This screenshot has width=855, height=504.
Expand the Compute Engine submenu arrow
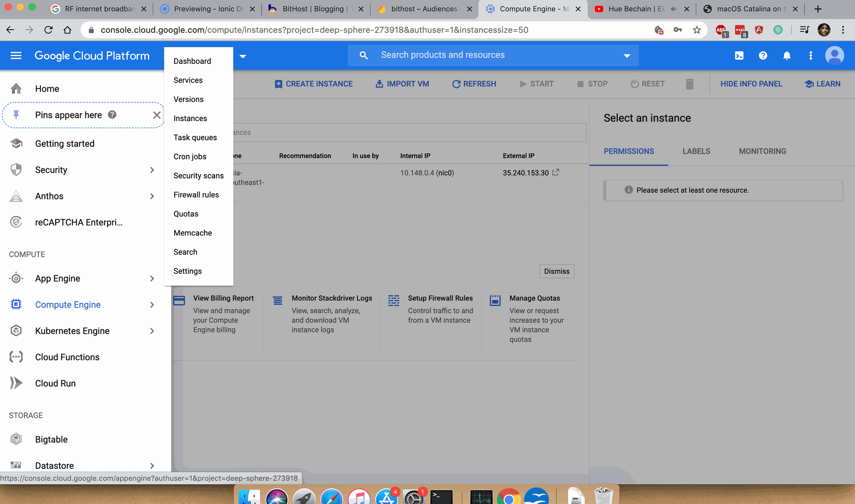(x=152, y=305)
